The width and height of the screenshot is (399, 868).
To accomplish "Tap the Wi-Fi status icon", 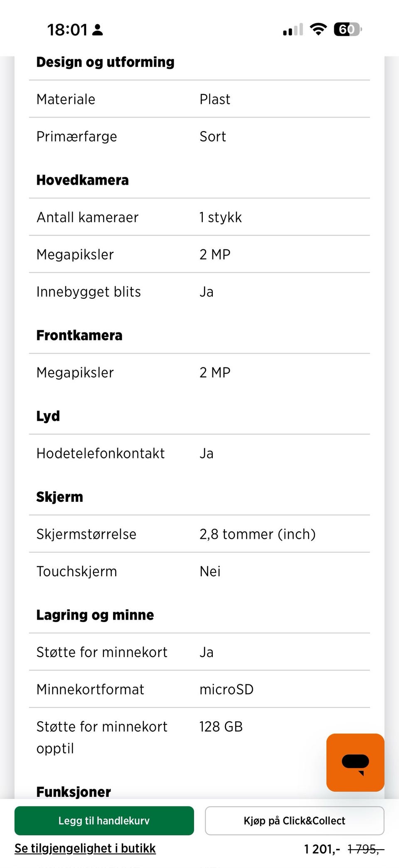I will coord(318,30).
